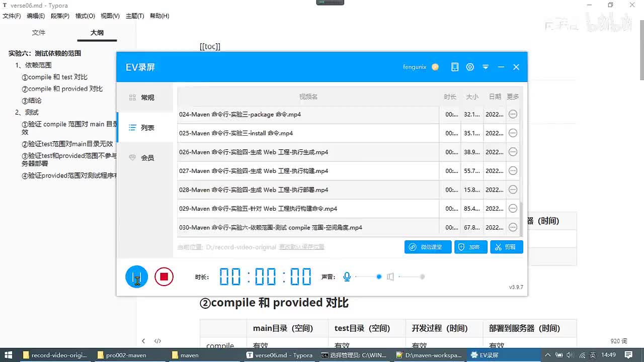Switch to the 会员 tab
Screen dimensions: 644x362
[145, 157]
